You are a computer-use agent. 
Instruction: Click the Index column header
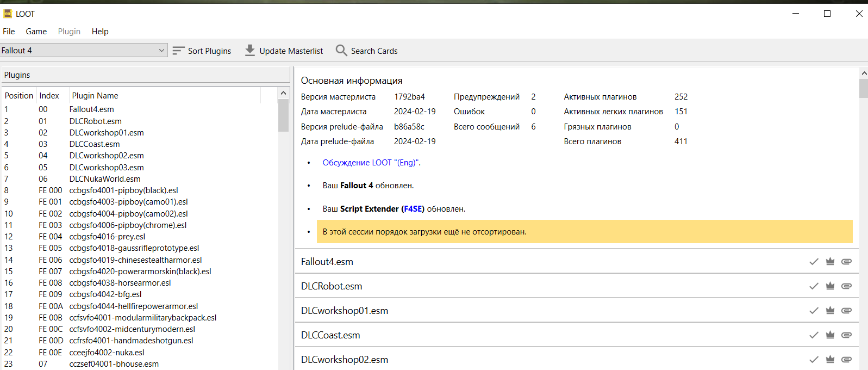[49, 96]
